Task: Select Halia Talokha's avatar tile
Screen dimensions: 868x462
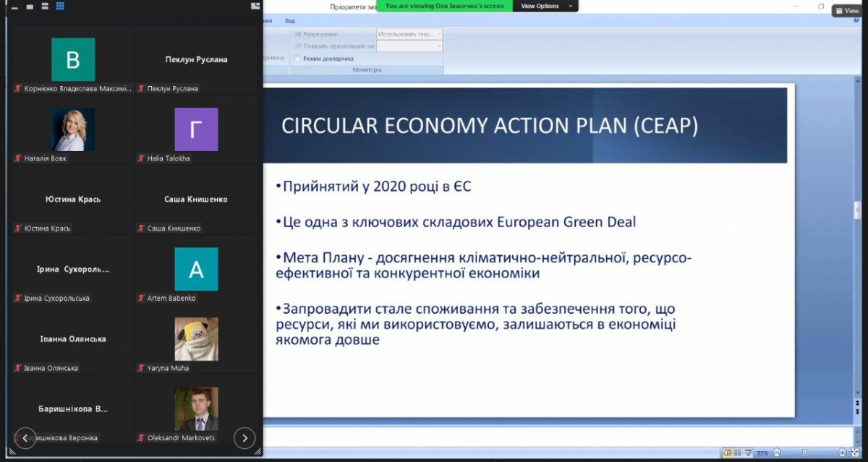Action: pyautogui.click(x=196, y=129)
